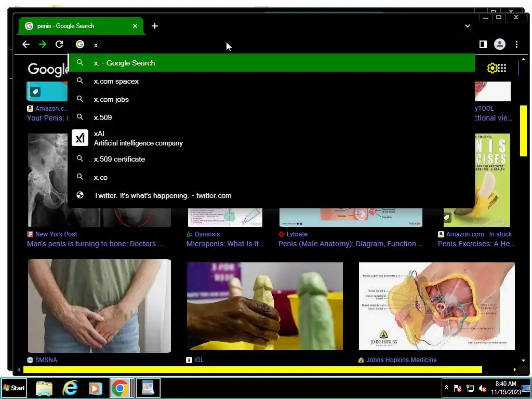The width and height of the screenshot is (532, 399).
Task: Open a new tab with the plus button
Action: pos(155,26)
